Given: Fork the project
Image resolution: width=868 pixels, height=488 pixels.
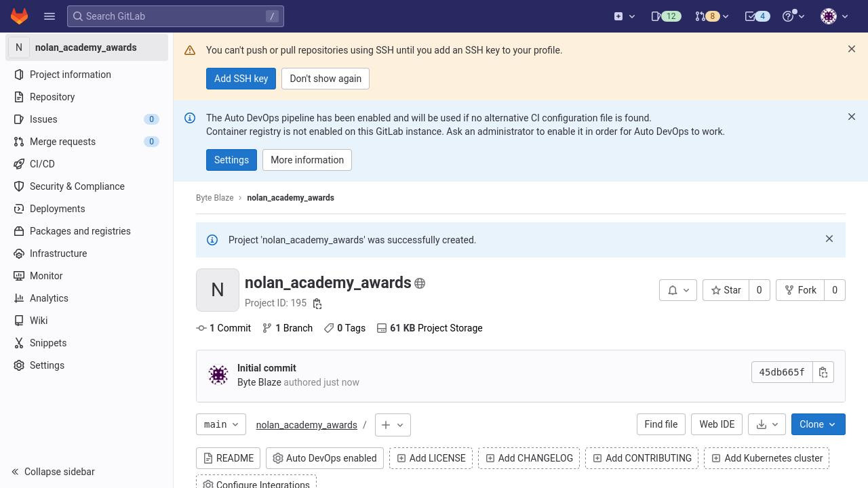Looking at the screenshot, I should (x=800, y=290).
